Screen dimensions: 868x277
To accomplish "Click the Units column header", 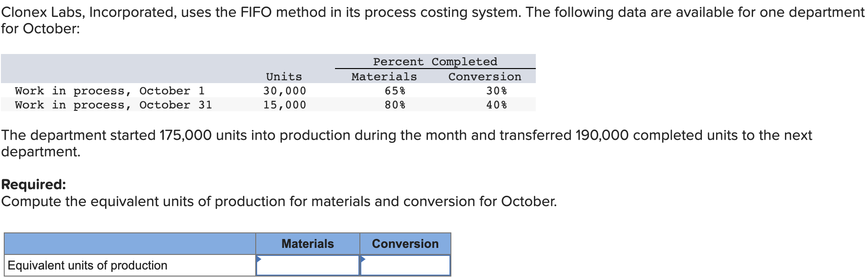I will pyautogui.click(x=284, y=76).
